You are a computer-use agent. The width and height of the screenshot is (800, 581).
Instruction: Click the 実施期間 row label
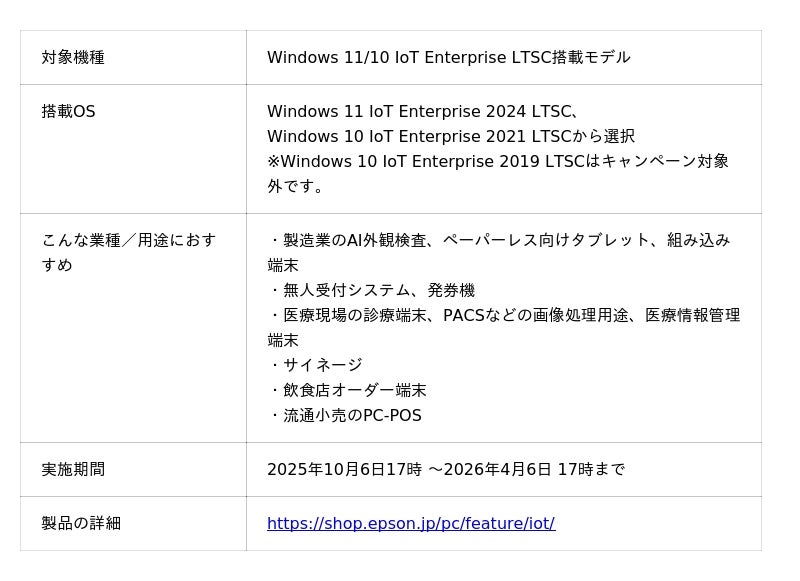(73, 469)
